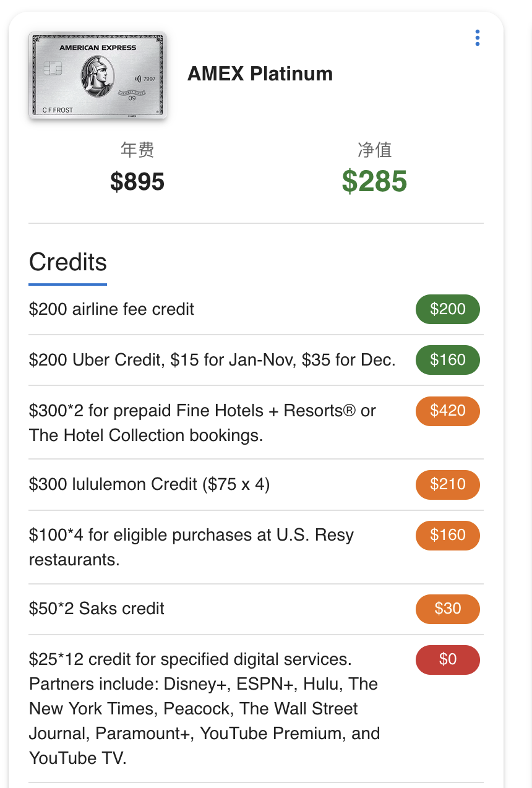Click the $160 pill for Resy restaurants credit

pos(447,536)
